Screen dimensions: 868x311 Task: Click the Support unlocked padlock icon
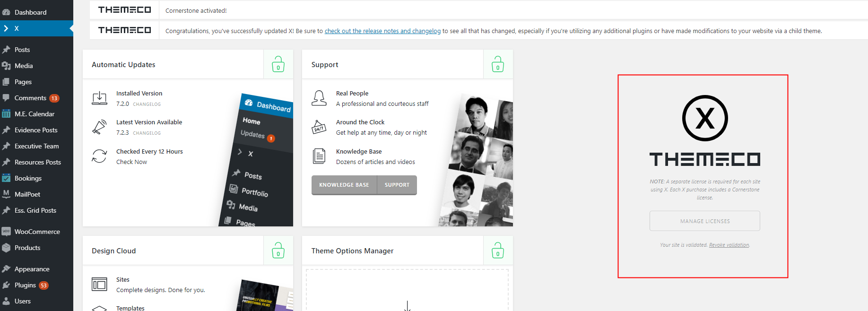coord(498,64)
